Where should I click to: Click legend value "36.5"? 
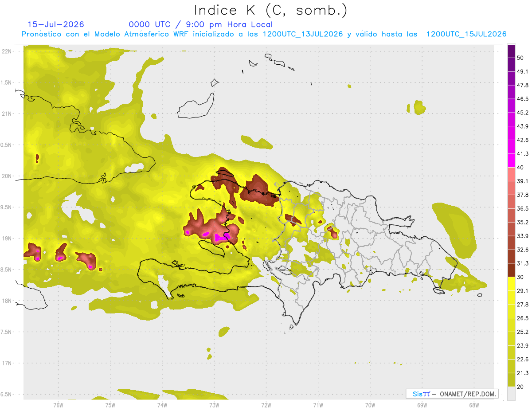pos(523,208)
